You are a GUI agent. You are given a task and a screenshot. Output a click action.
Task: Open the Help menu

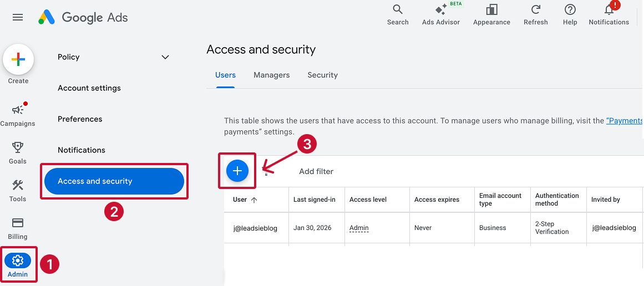coord(570,15)
